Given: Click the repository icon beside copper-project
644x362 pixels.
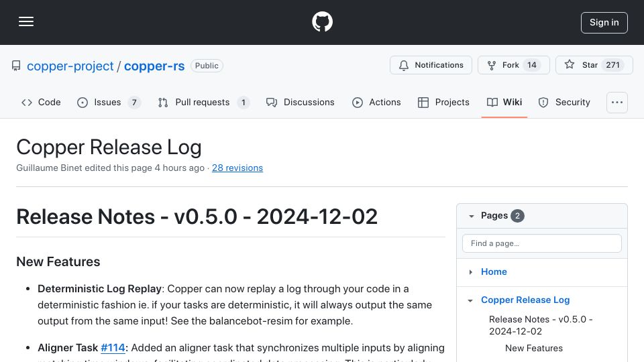Looking at the screenshot, I should tap(16, 66).
